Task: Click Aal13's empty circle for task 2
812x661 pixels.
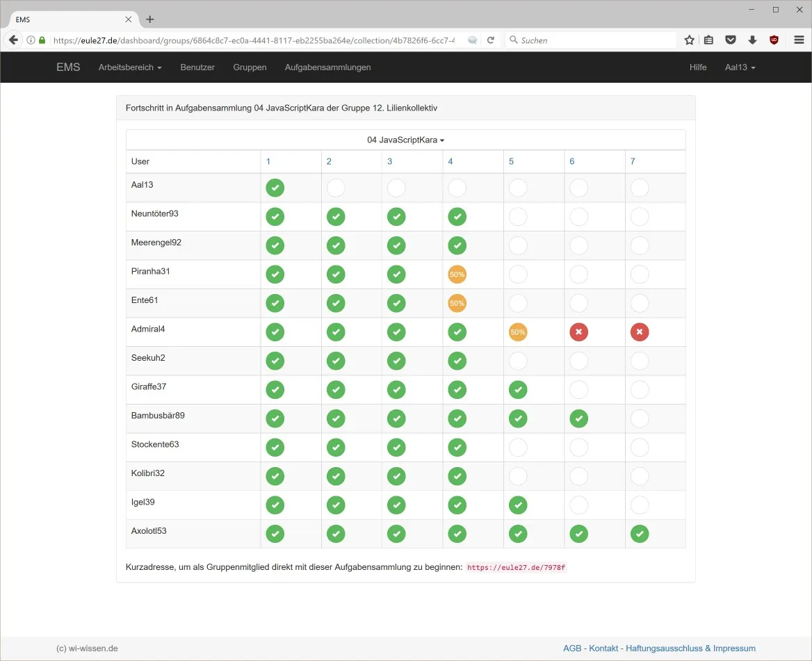Action: [336, 188]
